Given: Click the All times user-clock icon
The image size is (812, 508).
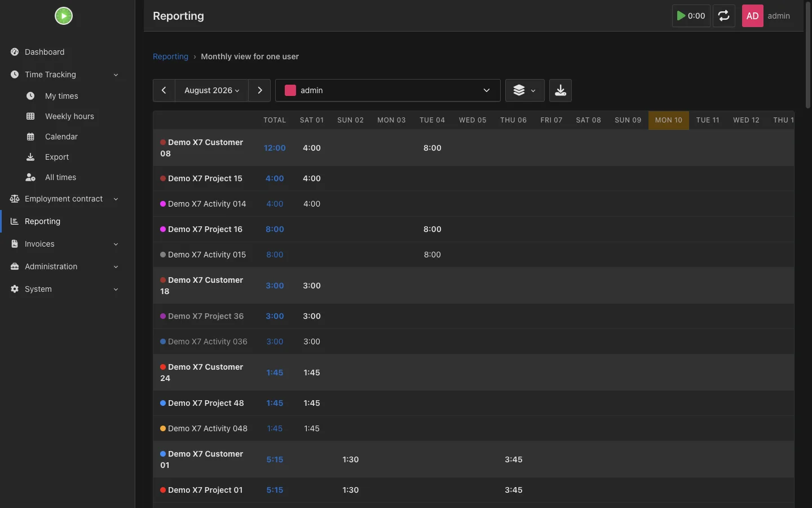Looking at the screenshot, I should (x=30, y=177).
